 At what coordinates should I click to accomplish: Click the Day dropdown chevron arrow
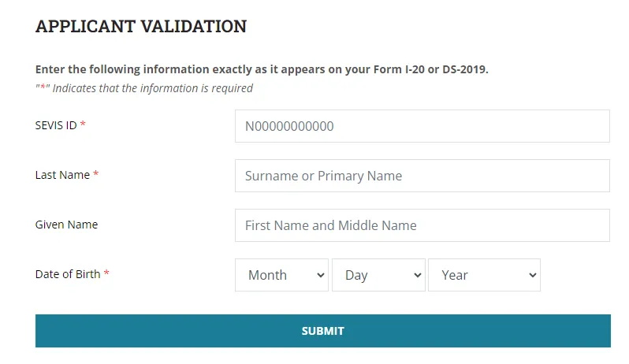417,275
